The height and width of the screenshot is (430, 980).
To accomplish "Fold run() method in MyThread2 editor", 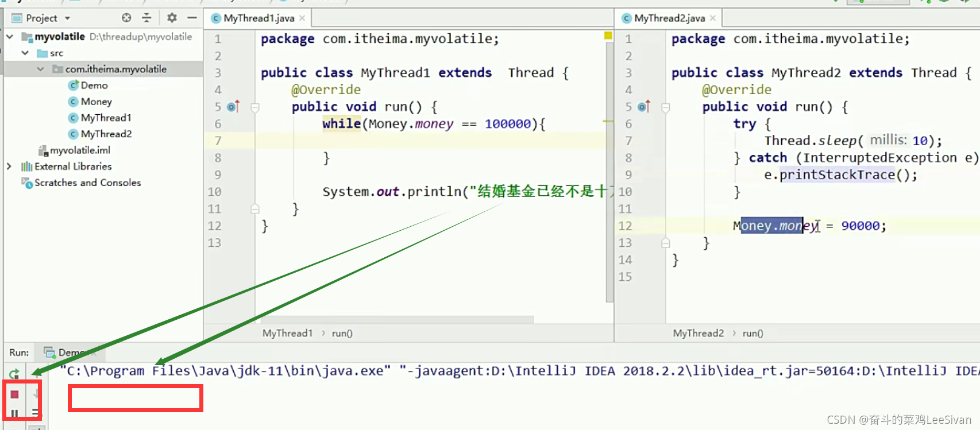I will pos(666,107).
